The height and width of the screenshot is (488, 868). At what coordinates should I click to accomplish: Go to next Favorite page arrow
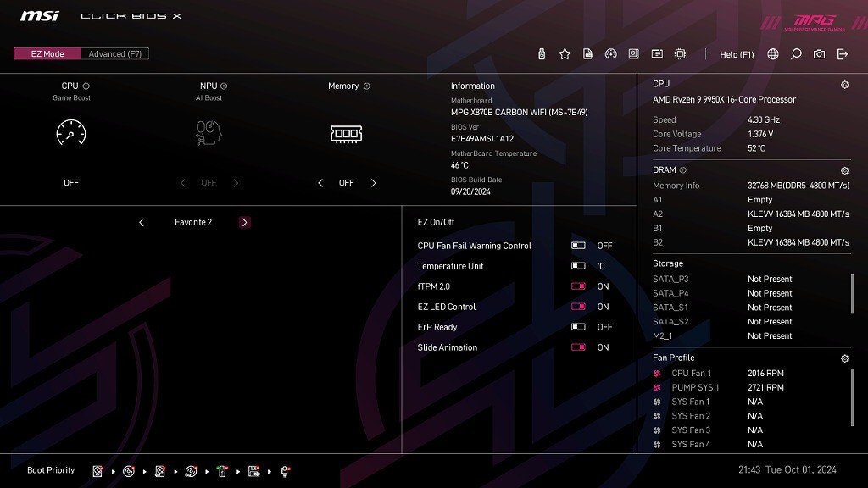click(245, 222)
